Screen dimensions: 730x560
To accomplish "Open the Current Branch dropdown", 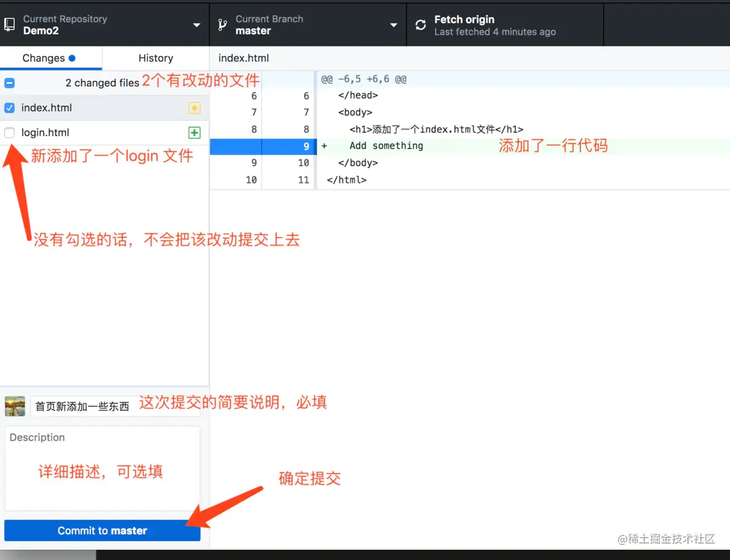I will point(308,24).
